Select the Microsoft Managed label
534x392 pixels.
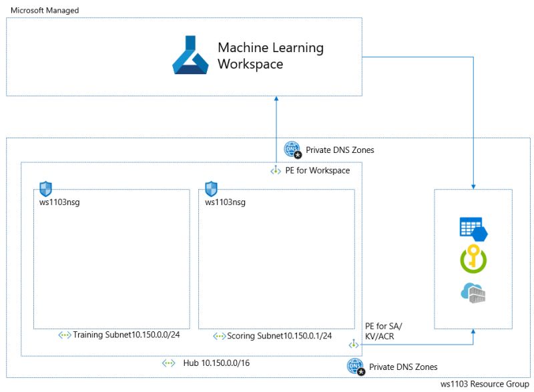pos(44,10)
